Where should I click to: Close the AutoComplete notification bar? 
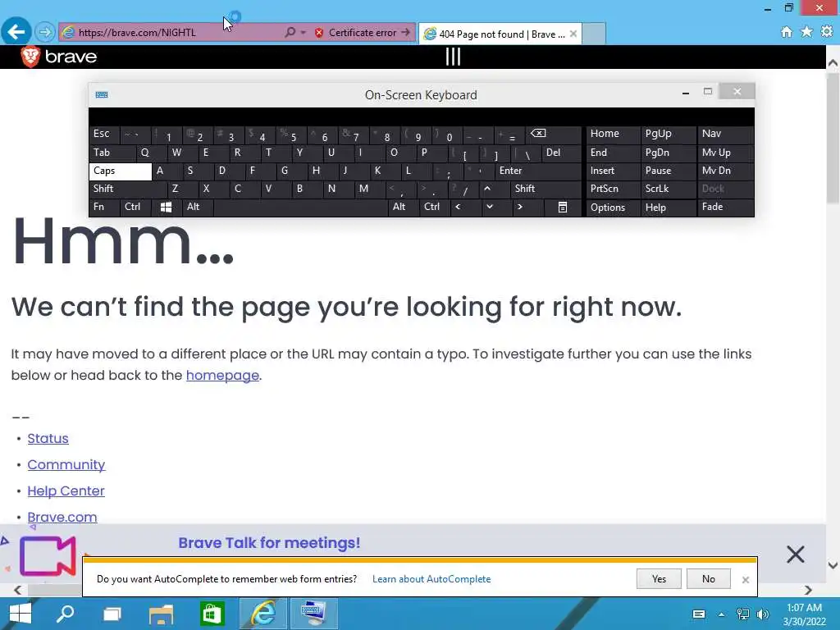(x=745, y=580)
